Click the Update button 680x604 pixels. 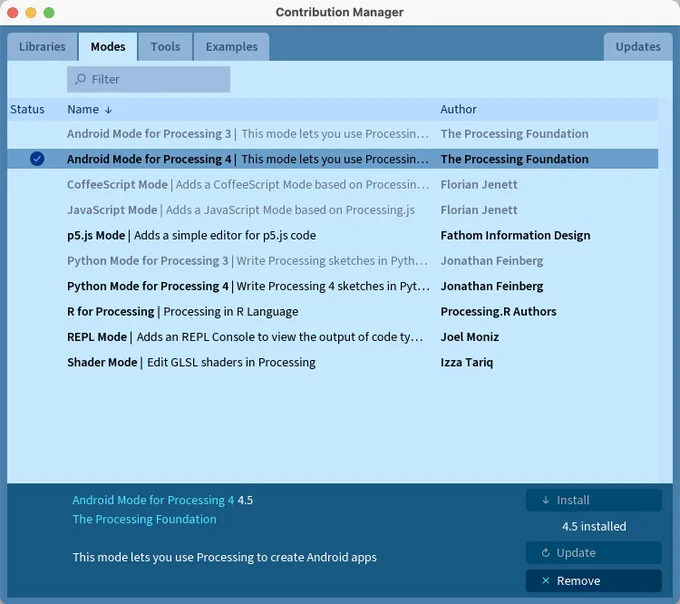click(594, 552)
